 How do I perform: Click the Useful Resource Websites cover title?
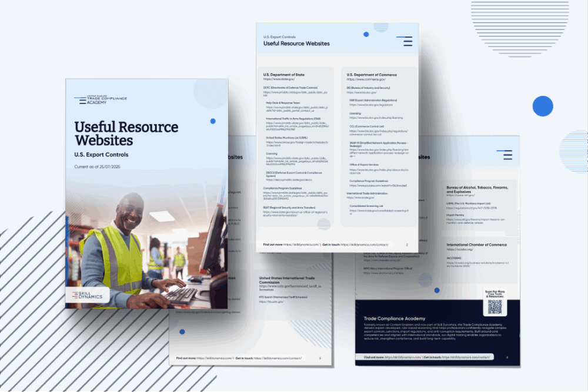tap(126, 133)
